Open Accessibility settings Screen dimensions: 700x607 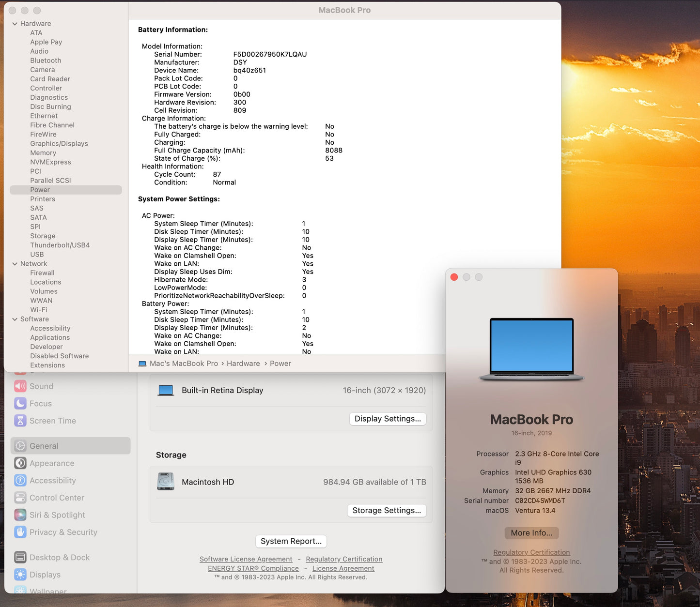[53, 480]
